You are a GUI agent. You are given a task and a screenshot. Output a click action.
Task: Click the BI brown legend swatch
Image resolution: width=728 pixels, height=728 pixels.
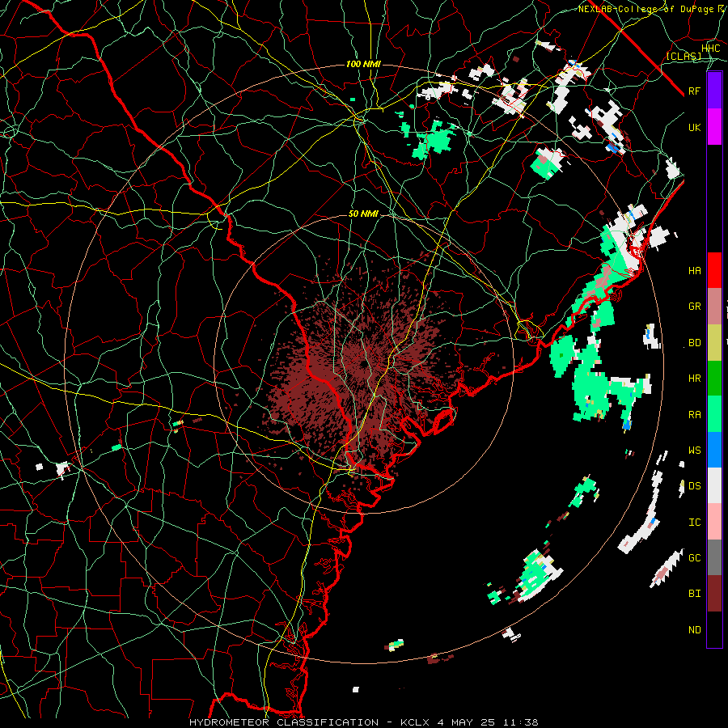pos(714,594)
